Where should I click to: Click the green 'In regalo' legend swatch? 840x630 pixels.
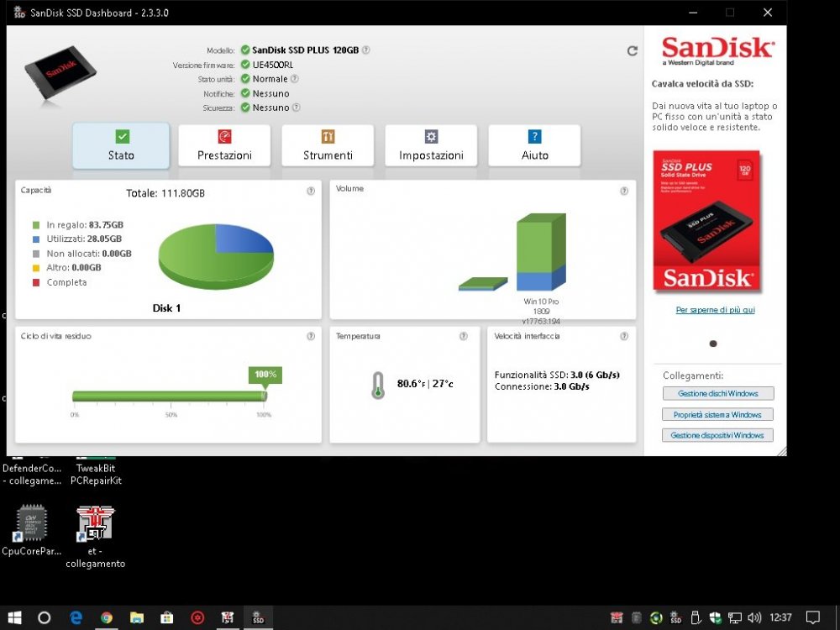36,225
